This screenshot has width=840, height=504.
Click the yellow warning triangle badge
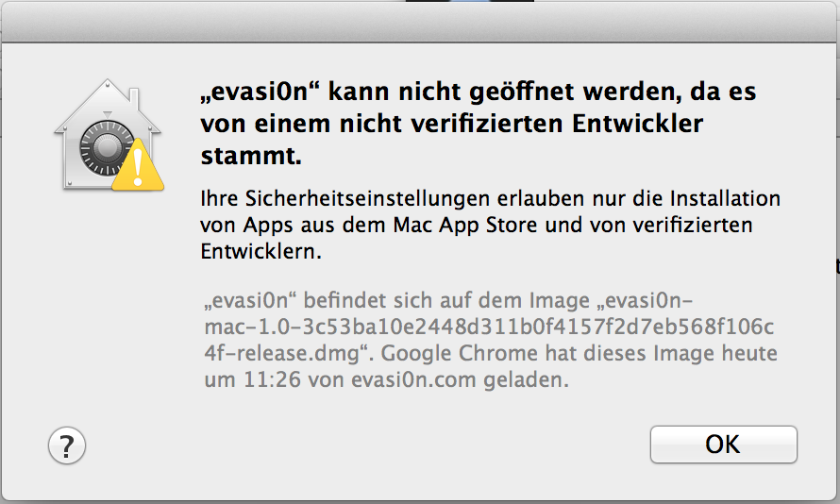click(x=138, y=166)
